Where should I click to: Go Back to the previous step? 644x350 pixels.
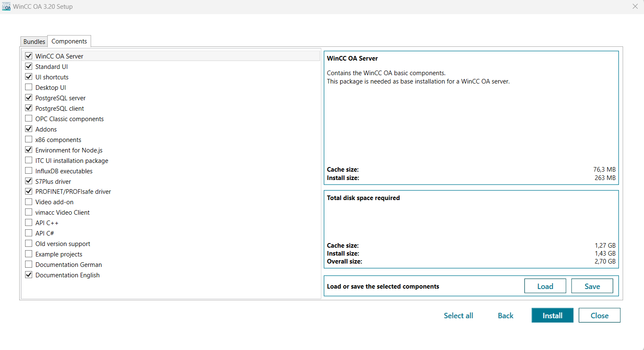(505, 316)
